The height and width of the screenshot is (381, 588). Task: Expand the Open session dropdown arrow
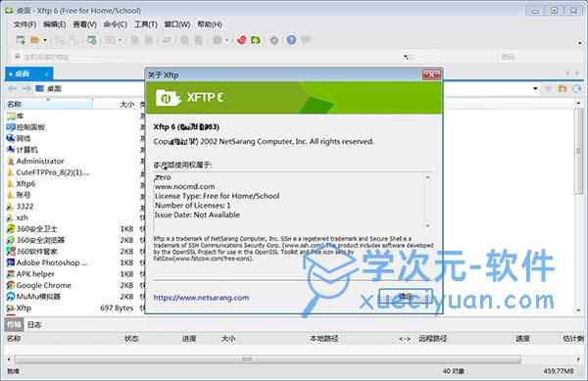(x=45, y=40)
